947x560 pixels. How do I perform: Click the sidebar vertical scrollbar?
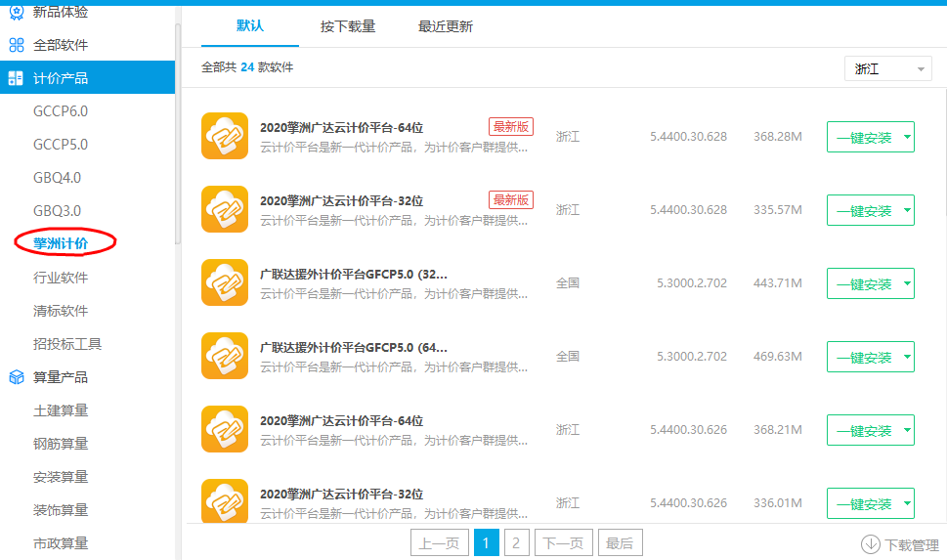178,133
